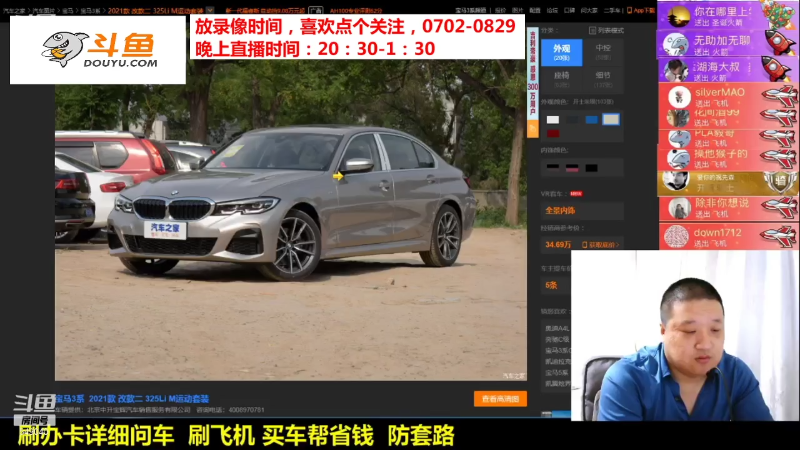This screenshot has height=450, width=800.
Task: Open the 细节 details photo category
Action: (603, 79)
